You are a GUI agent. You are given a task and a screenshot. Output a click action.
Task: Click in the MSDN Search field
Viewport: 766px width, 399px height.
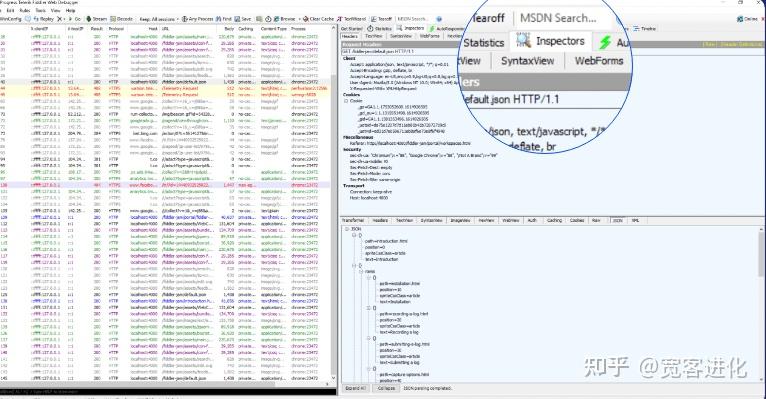(413, 19)
